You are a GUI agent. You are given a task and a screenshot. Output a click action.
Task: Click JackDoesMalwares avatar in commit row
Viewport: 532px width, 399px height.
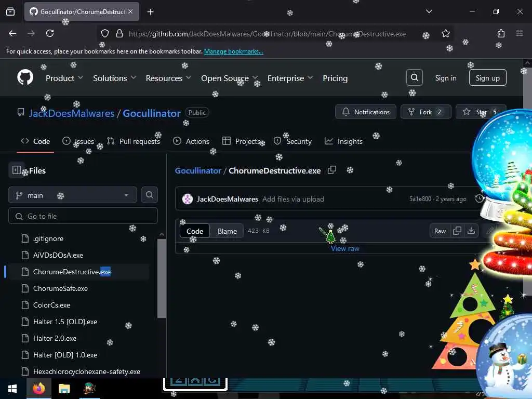click(x=187, y=199)
